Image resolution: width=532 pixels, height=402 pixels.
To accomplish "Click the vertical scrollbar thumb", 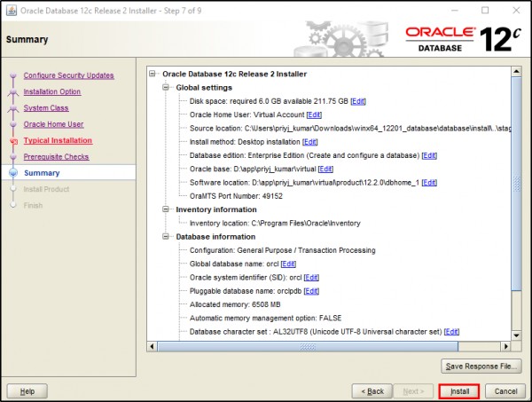I will (x=516, y=184).
